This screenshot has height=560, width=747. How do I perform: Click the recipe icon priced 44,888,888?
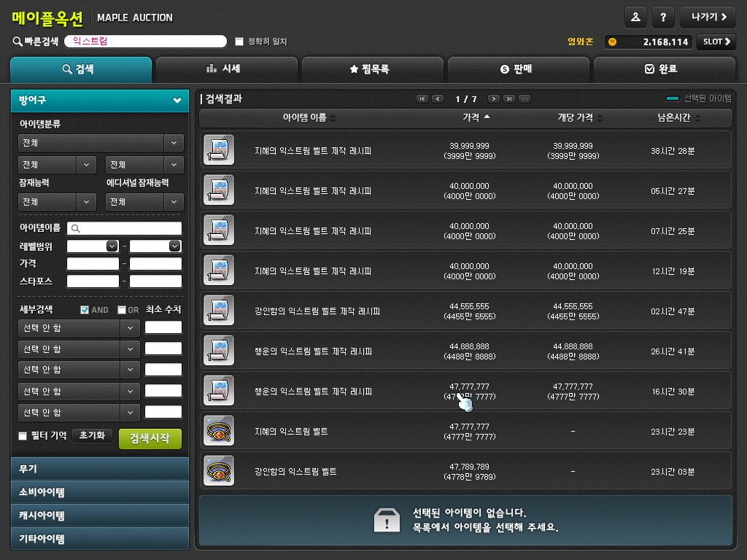pyautogui.click(x=219, y=350)
